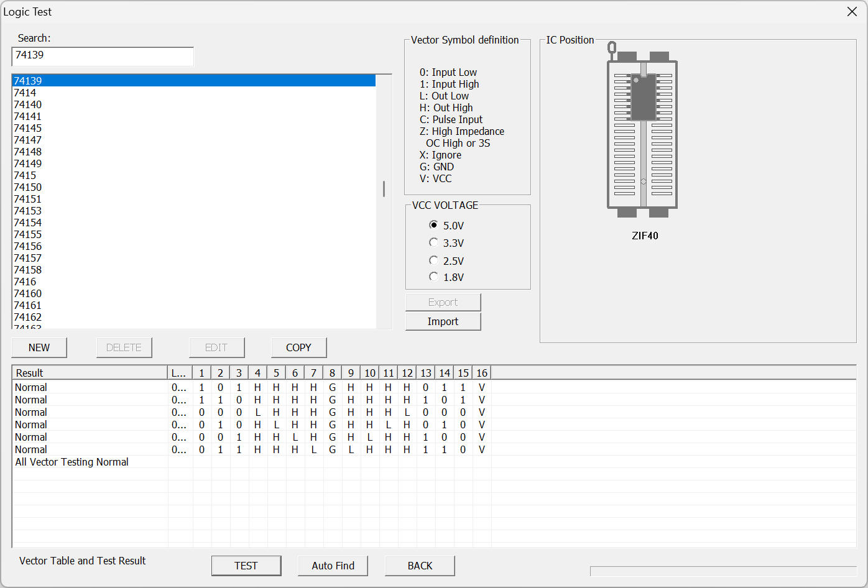The width and height of the screenshot is (868, 588).
Task: Click the L... column header
Action: pos(180,373)
